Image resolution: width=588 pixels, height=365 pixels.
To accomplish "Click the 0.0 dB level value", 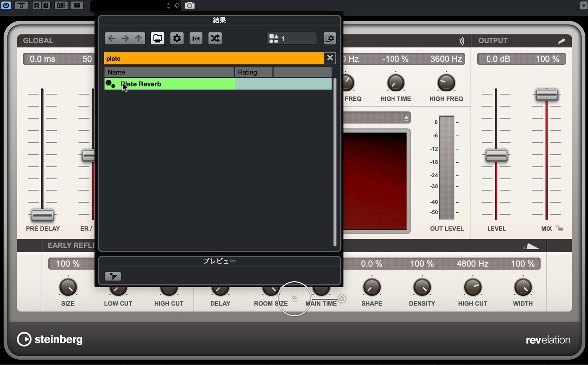I will point(498,59).
